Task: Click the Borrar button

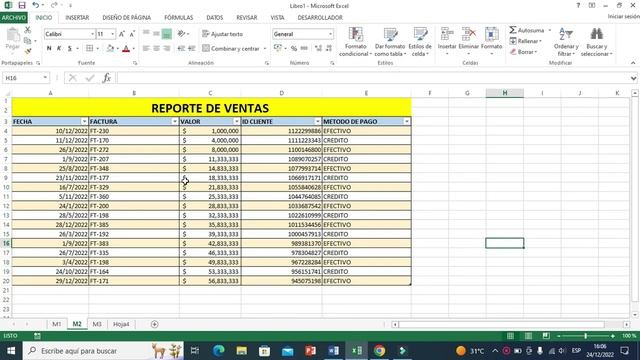Action: [x=523, y=52]
